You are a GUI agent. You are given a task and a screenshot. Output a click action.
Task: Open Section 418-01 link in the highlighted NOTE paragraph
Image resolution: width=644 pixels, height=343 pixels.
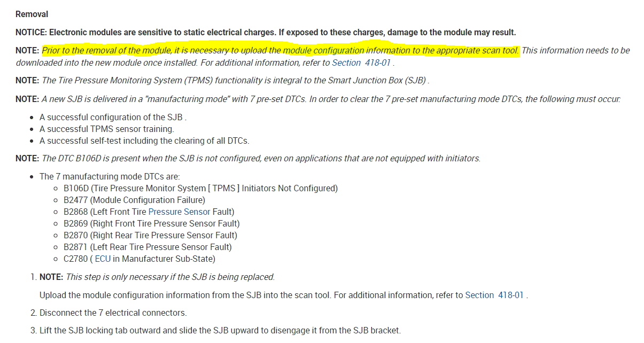click(362, 63)
